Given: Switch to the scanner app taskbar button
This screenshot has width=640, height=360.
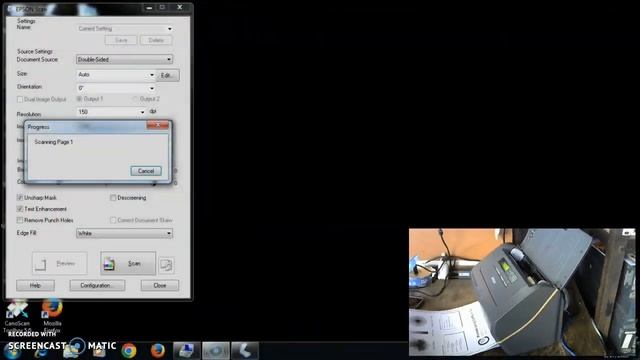Looking at the screenshot, I should [245, 351].
